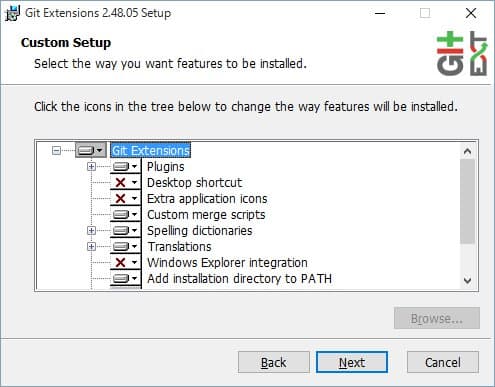This screenshot has width=495, height=387.
Task: Change install state of Desktop shortcut feature
Action: pyautogui.click(x=126, y=182)
